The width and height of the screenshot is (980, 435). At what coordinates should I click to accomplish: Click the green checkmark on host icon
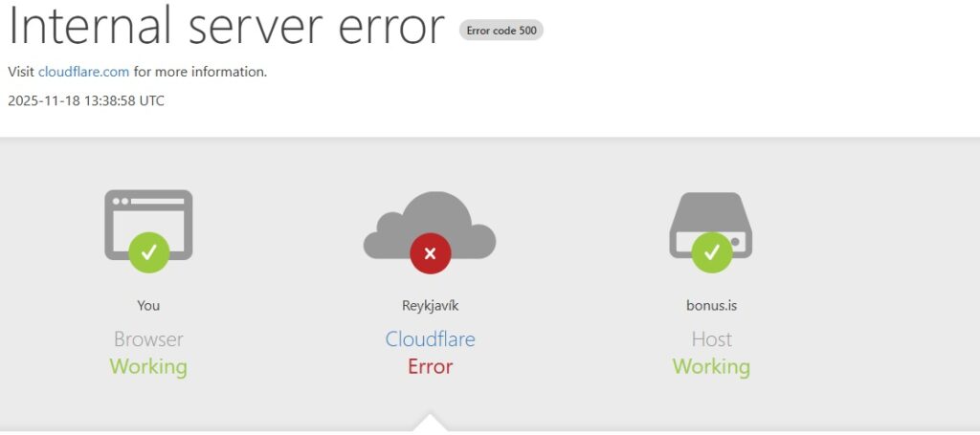coord(712,252)
